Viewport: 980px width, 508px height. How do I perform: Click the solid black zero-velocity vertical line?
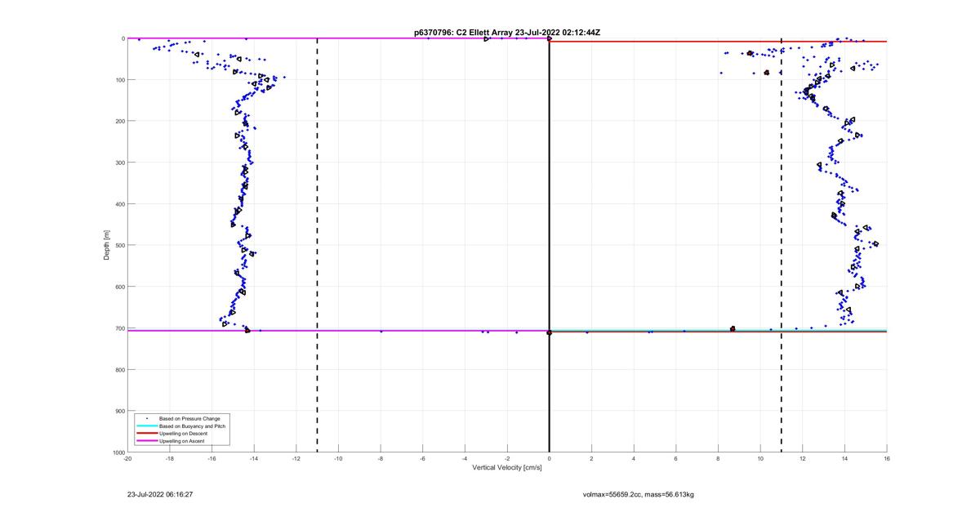[550, 245]
